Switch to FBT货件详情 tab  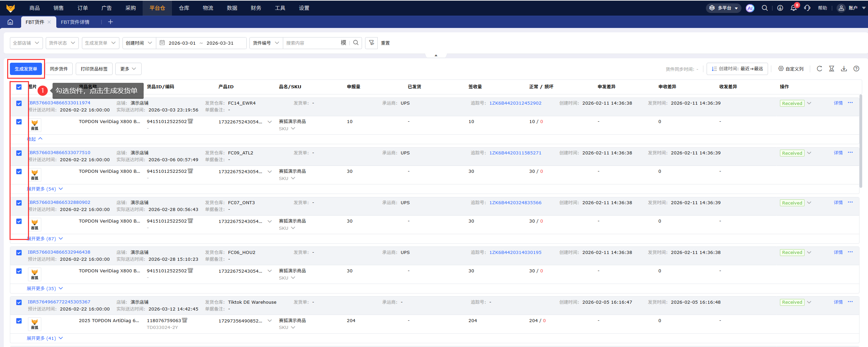(75, 22)
